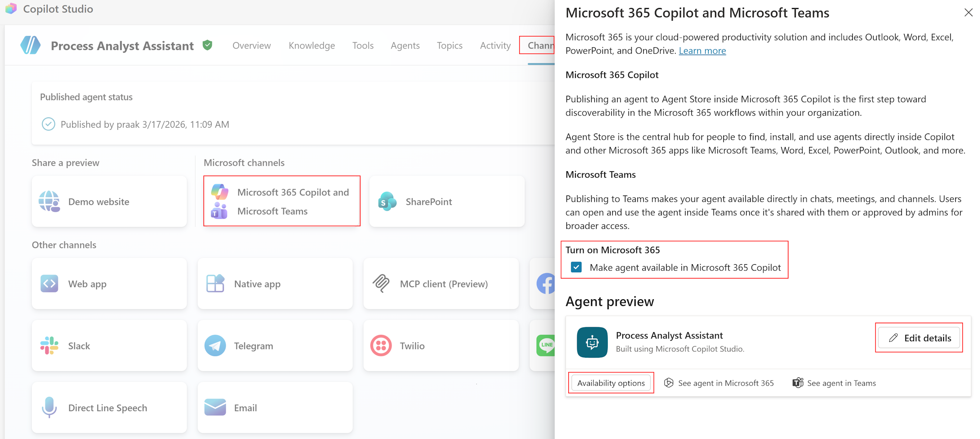
Task: Open the MCP client (Preview) channel
Action: (441, 284)
